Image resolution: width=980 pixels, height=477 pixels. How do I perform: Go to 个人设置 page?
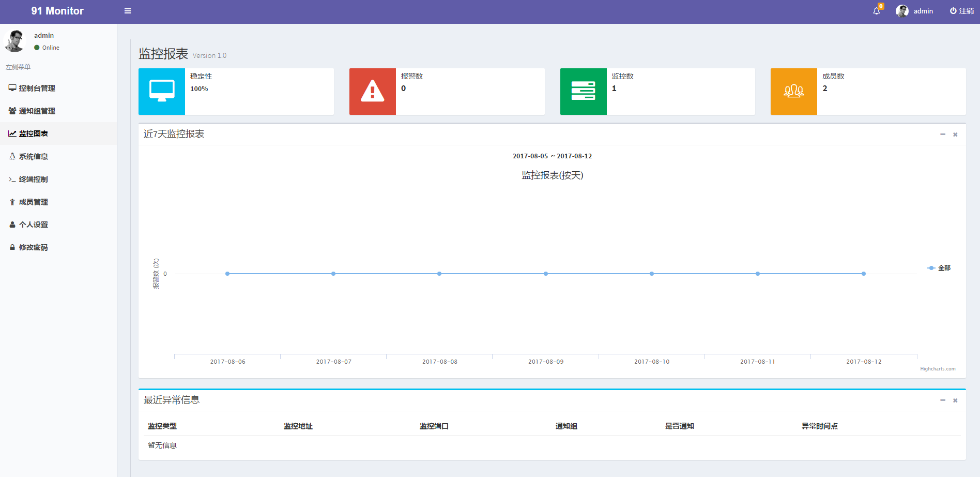tap(58, 225)
